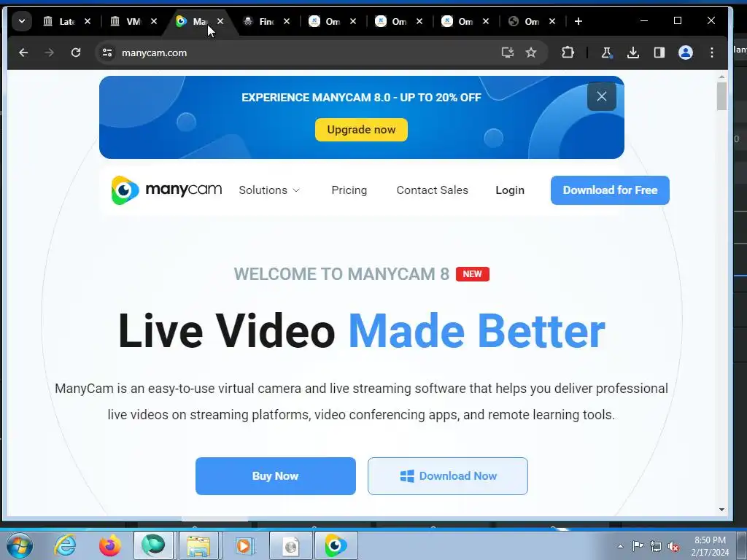Click the red NEW badge
The image size is (747, 560).
pos(472,274)
